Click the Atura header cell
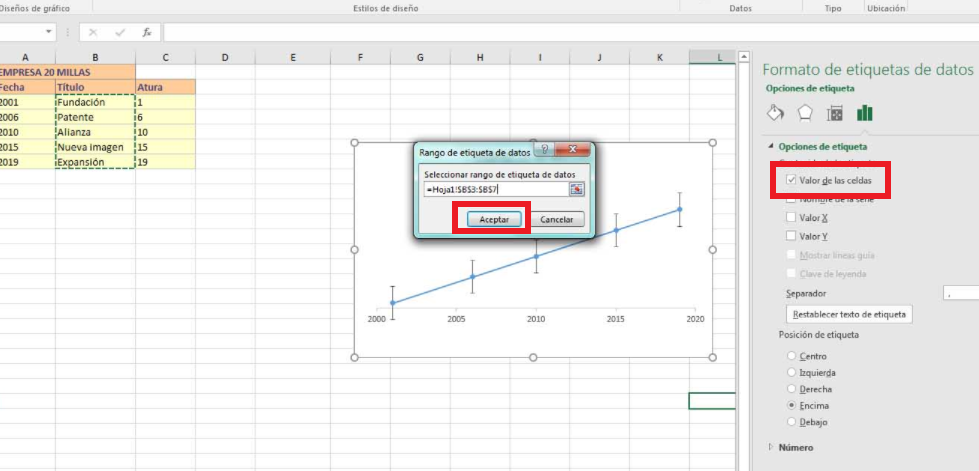 tap(165, 87)
